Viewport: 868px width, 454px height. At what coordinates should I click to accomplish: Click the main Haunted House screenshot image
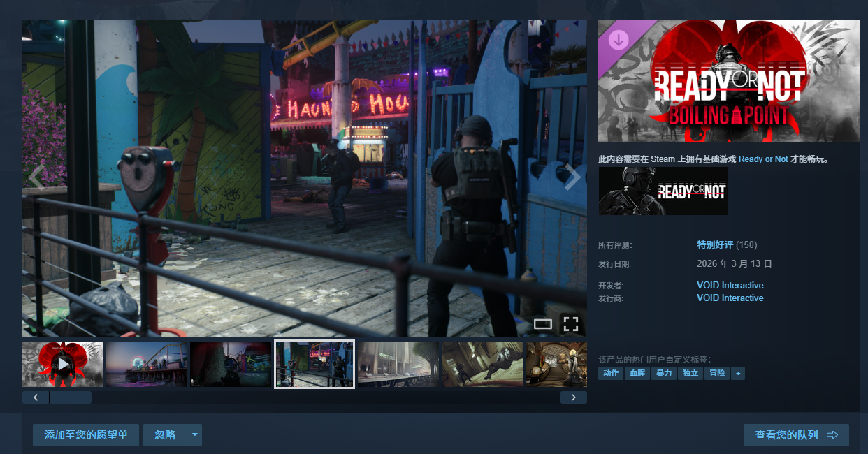coord(305,178)
